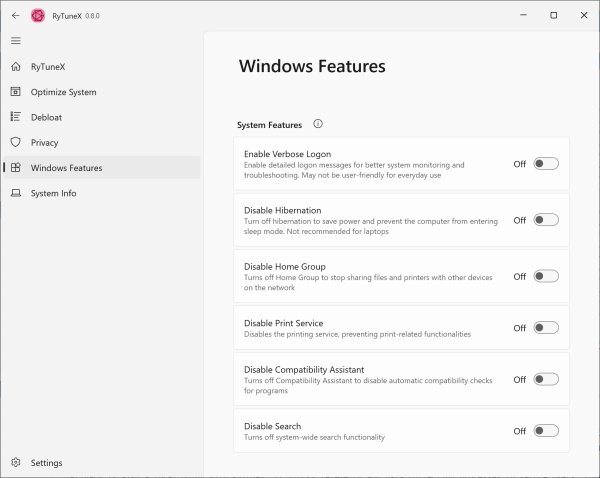
Task: Toggle the hamburger navigation menu
Action: click(x=15, y=41)
